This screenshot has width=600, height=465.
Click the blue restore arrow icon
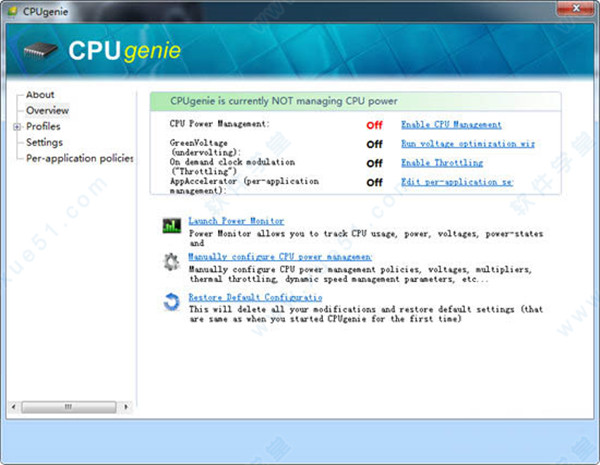pyautogui.click(x=171, y=302)
